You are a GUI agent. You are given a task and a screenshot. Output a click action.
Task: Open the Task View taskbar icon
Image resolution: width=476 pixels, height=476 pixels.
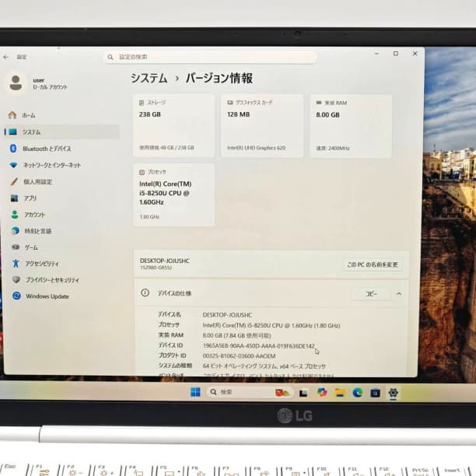[x=303, y=393]
